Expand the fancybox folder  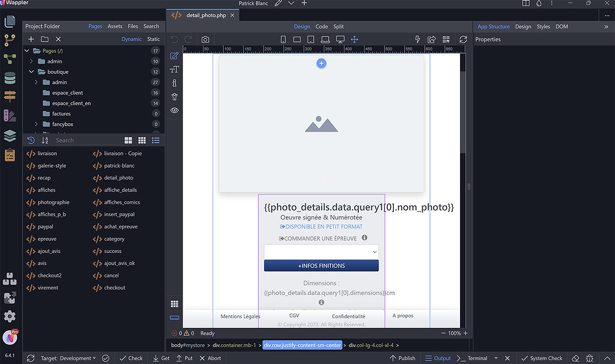pyautogui.click(x=36, y=124)
